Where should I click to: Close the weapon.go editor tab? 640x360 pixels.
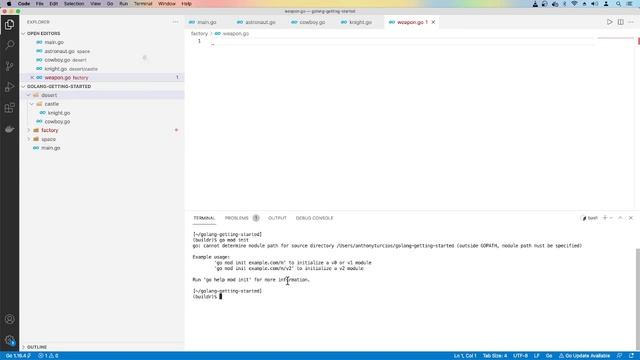(x=433, y=22)
